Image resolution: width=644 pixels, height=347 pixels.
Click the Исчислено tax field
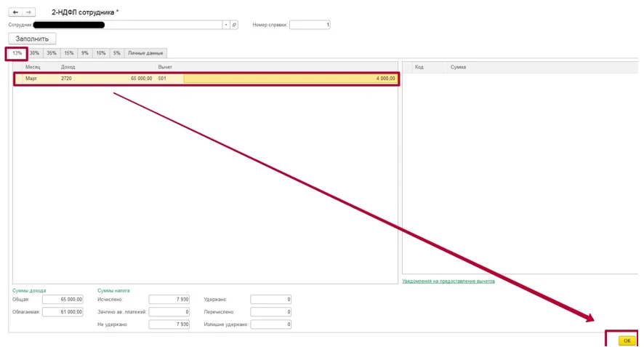pyautogui.click(x=169, y=299)
